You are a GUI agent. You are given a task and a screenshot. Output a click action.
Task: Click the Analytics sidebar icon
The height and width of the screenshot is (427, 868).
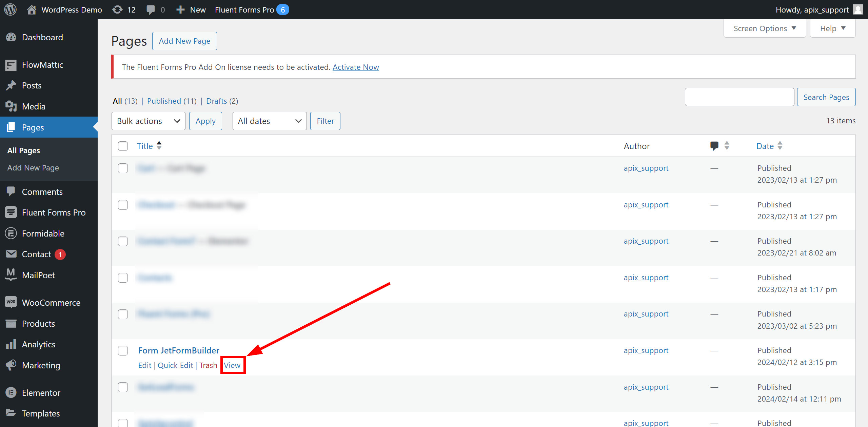[11, 344]
